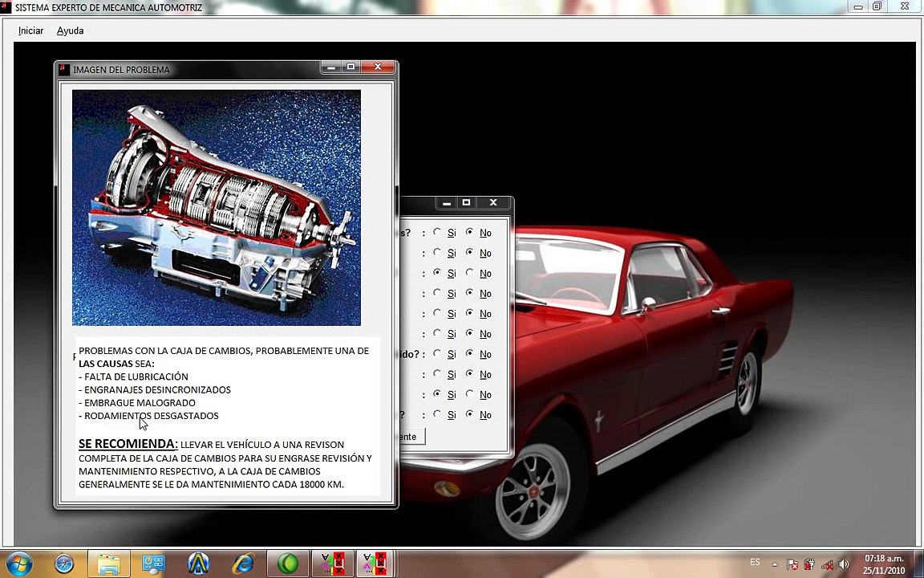Click the IMAGEN DEL PROBLEMA title bar icon

64,70
